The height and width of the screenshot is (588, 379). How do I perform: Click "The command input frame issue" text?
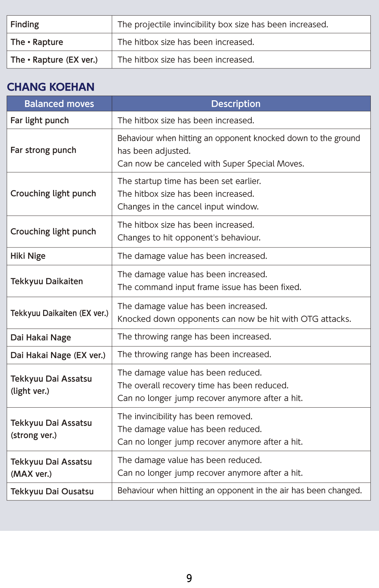pyautogui.click(x=209, y=287)
